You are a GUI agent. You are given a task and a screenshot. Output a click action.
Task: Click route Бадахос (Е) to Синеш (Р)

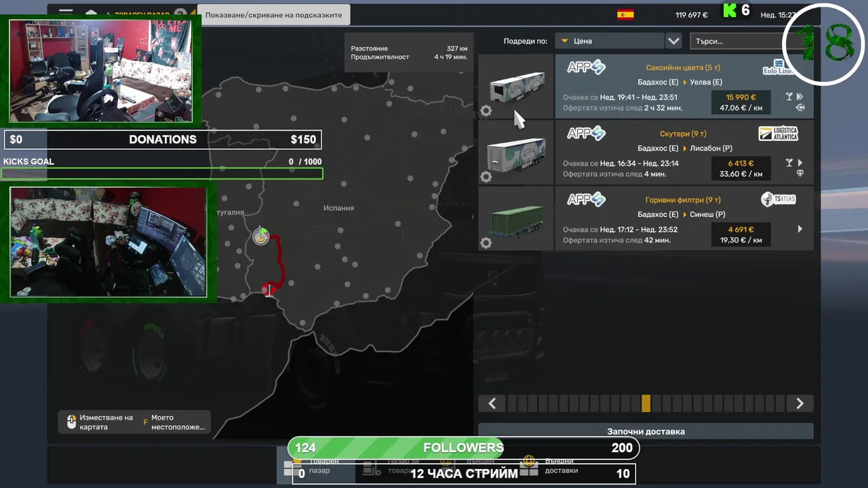(682, 214)
